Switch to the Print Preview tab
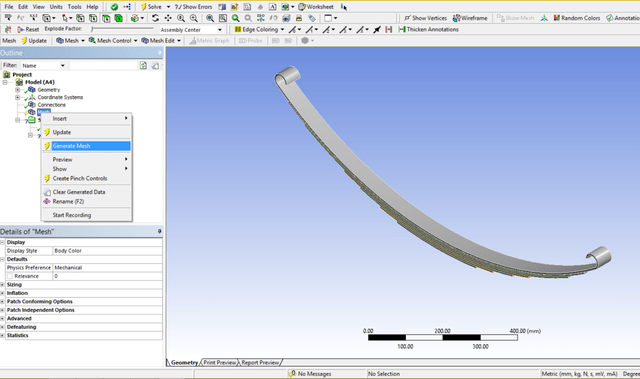This screenshot has height=379, width=640. click(220, 362)
